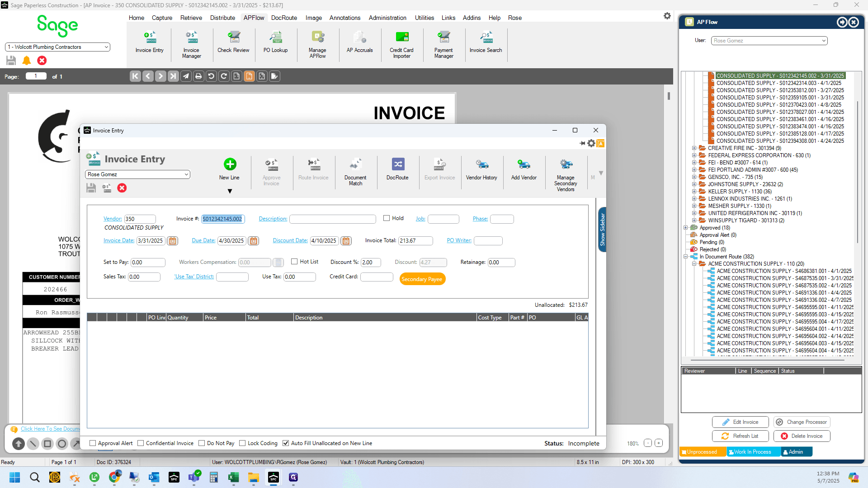
Task: Open the Wolcott Plumbing Contractors company dropdown
Action: tap(57, 47)
